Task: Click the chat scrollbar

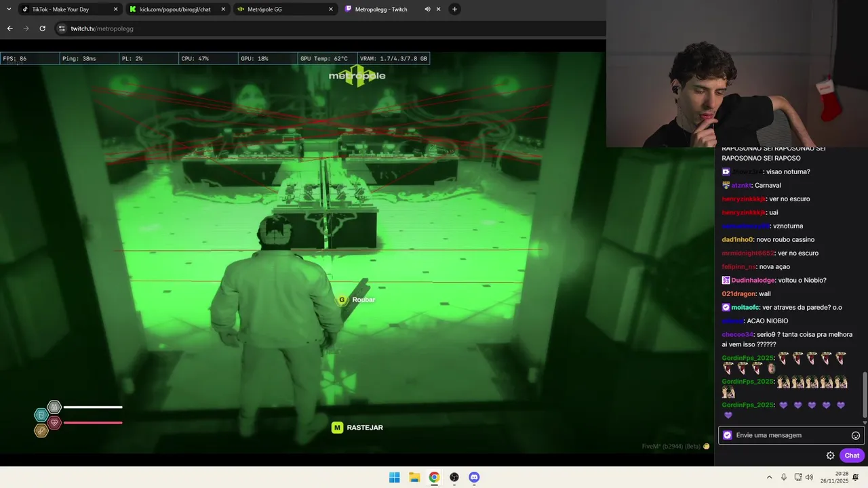Action: [x=864, y=394]
